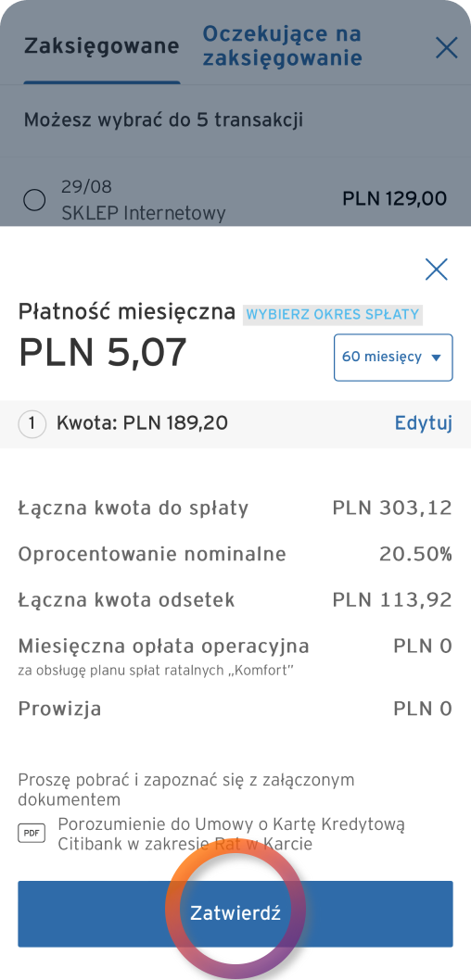Open Porozumienie do Umowy o Kartę Kredytową link

232,834
